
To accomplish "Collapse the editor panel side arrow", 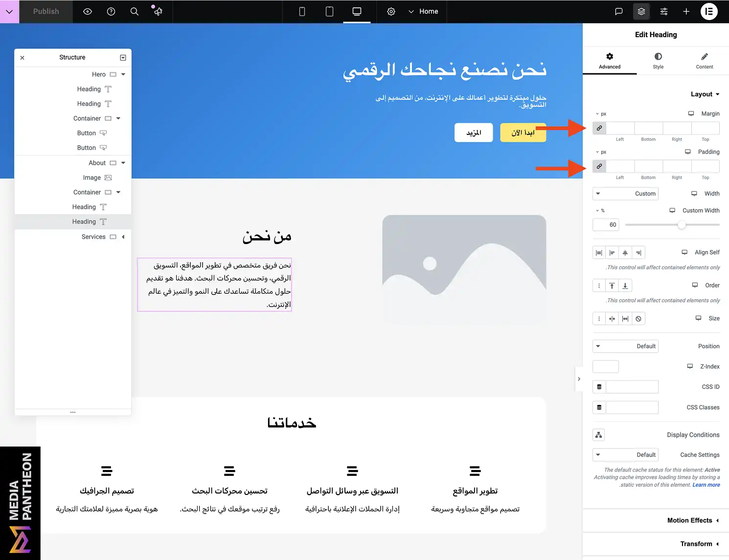I will click(x=579, y=379).
